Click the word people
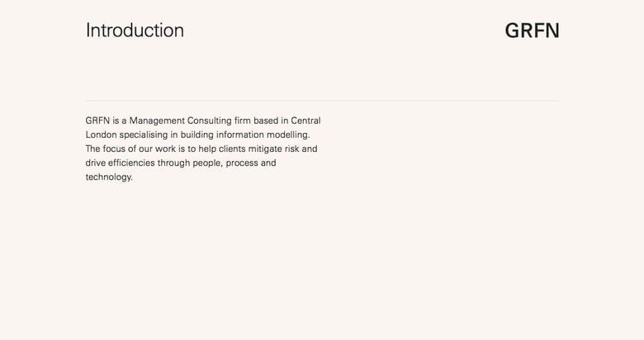644x340 pixels. coord(209,163)
